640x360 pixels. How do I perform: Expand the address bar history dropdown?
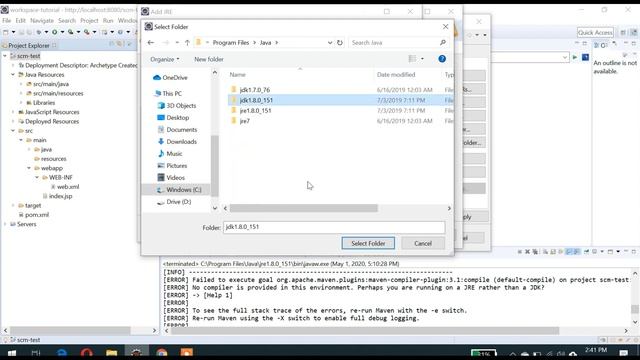330,42
